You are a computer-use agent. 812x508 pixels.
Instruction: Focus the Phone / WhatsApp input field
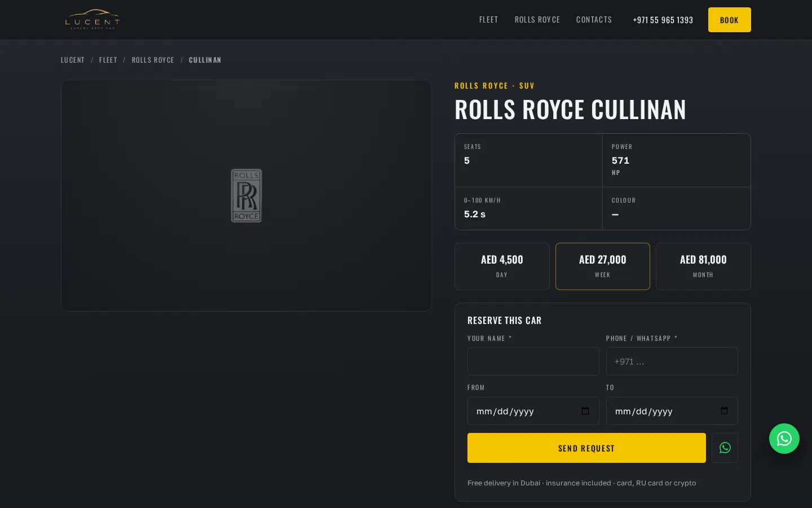pyautogui.click(x=672, y=361)
